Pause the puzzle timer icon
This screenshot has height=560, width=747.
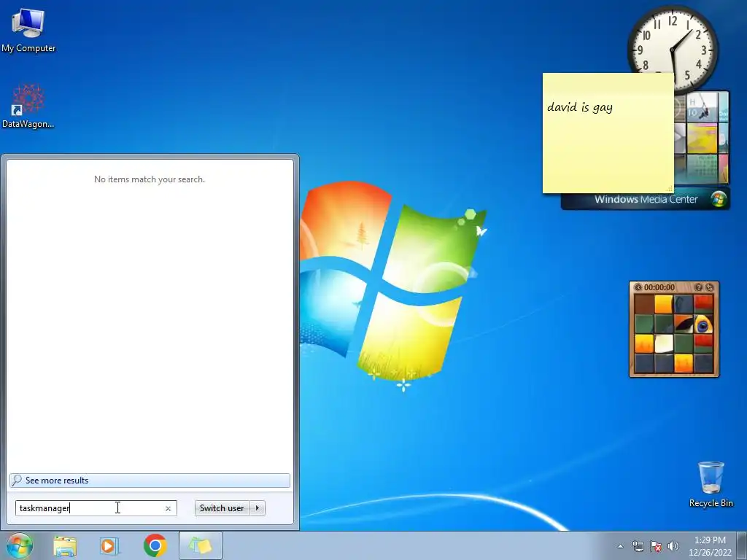[x=638, y=287]
